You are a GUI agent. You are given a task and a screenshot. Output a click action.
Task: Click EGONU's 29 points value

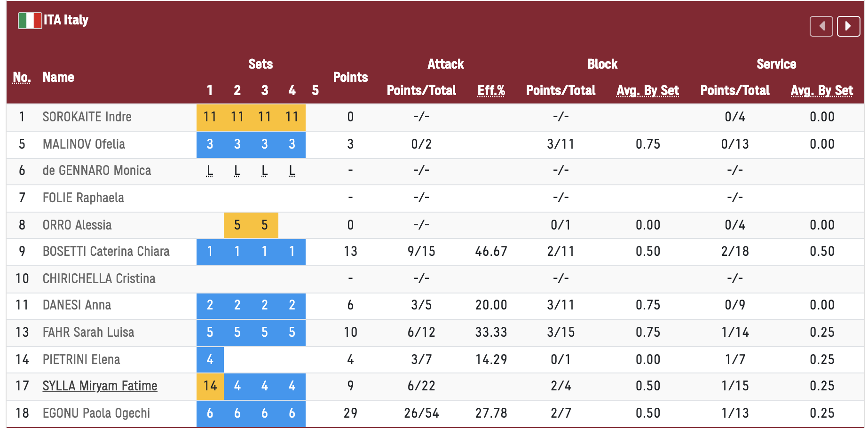350,413
